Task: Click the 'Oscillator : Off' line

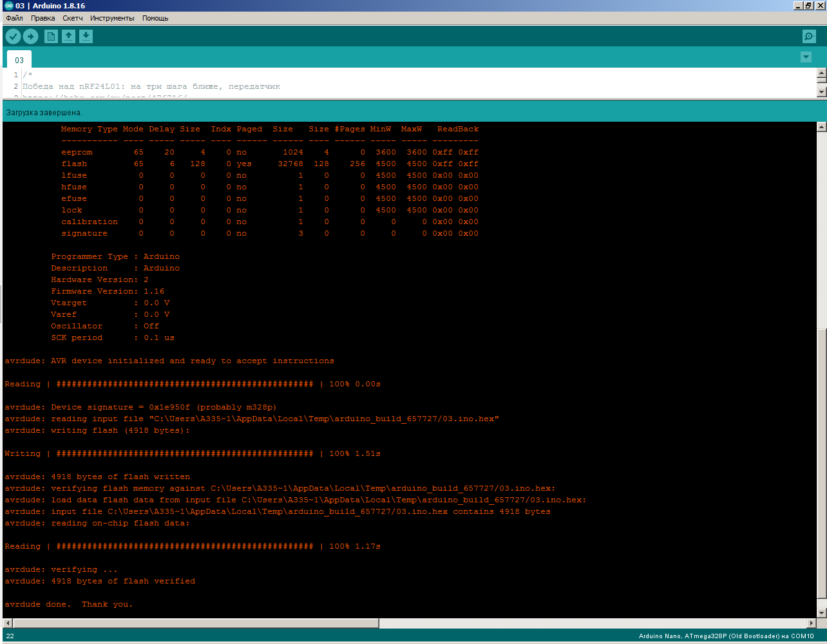Action: point(105,326)
